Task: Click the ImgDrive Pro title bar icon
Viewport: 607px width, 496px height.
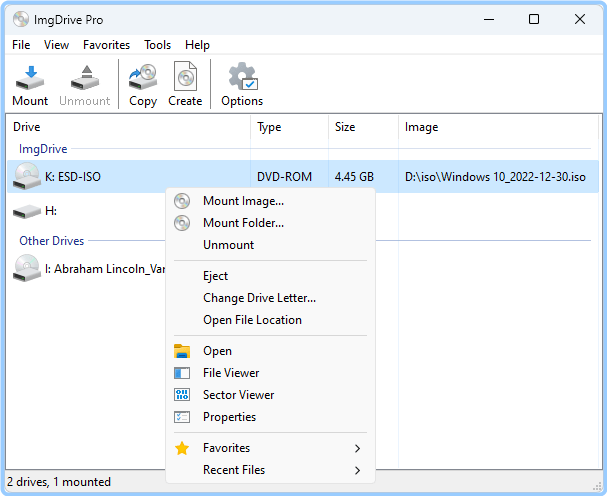Action: [x=21, y=19]
